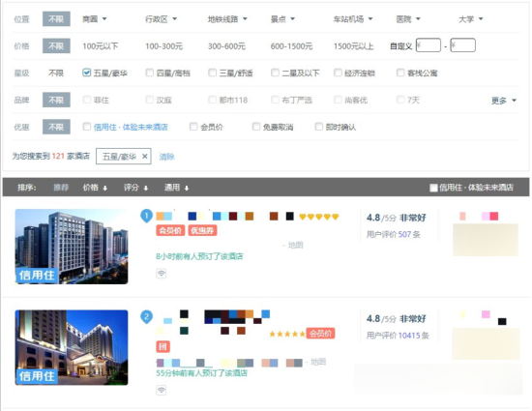Screen dimensions: 532x411
Task: Open the 地图 link of the first hotel
Action: [296, 246]
